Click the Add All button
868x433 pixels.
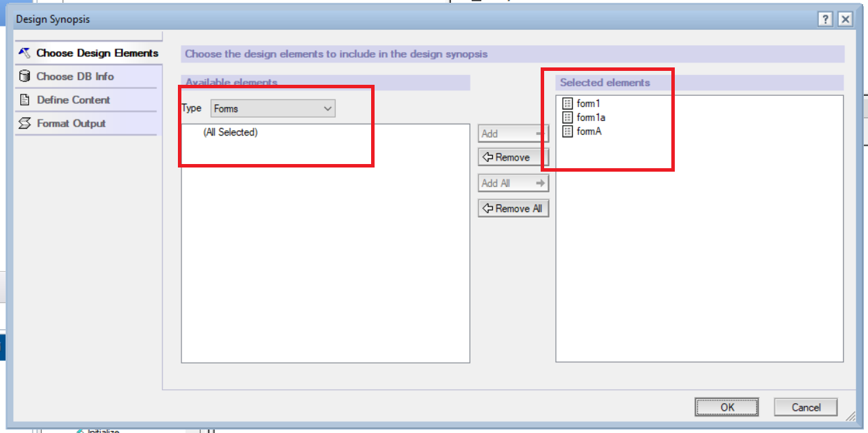click(x=513, y=183)
